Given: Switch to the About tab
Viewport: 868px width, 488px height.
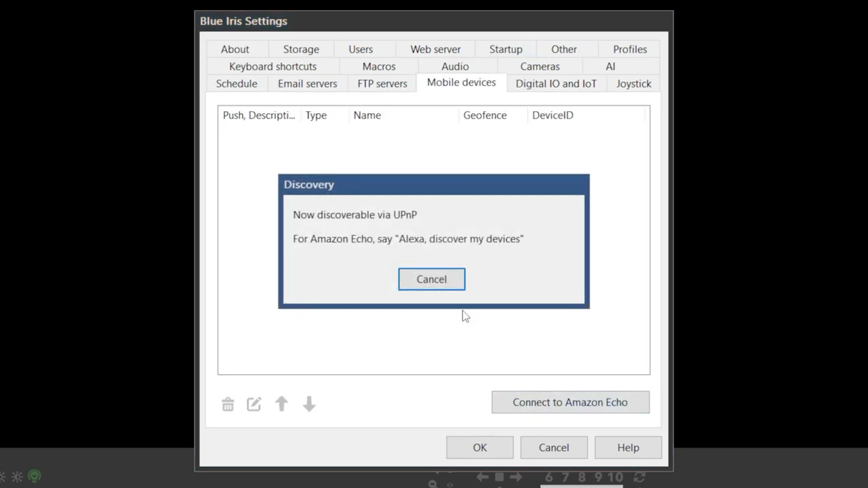Looking at the screenshot, I should coord(235,49).
